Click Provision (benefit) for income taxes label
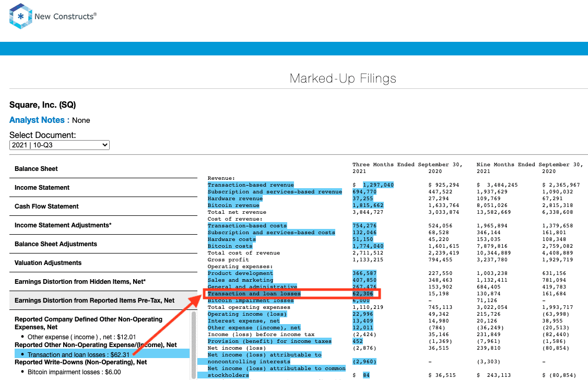This screenshot has height=380, width=588. point(269,341)
